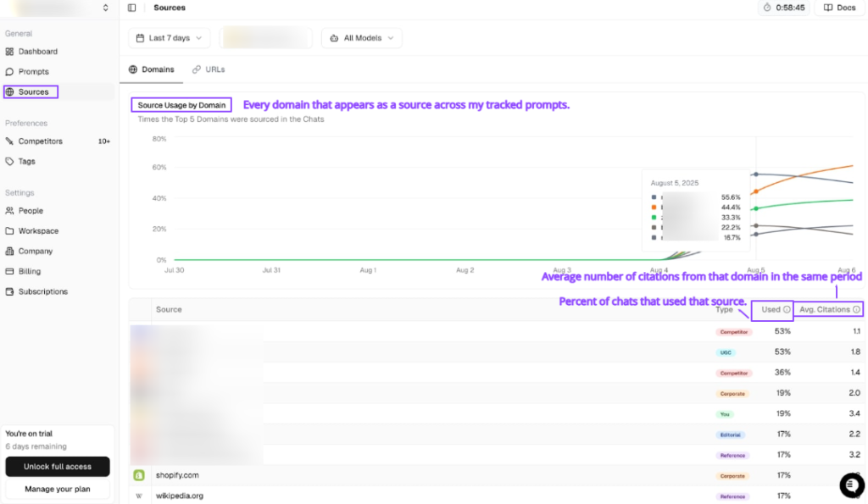Go to Prompts in sidebar
Image resolution: width=868 pixels, height=504 pixels.
coord(34,72)
